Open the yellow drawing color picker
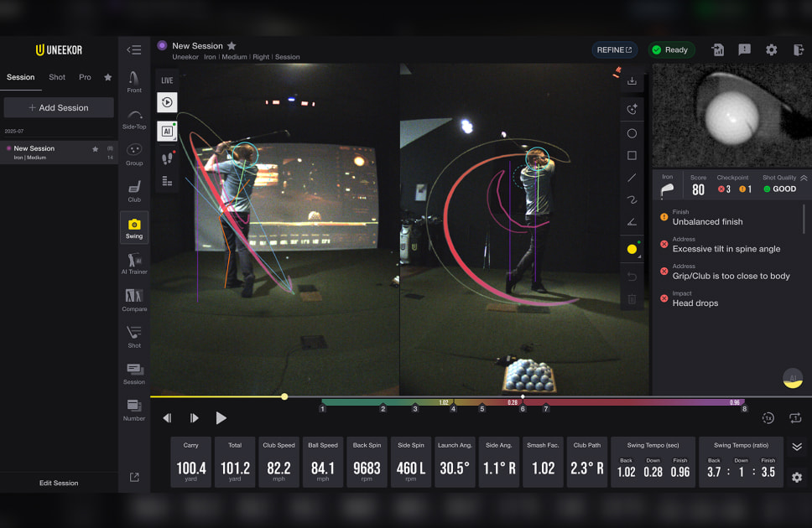 (632, 250)
